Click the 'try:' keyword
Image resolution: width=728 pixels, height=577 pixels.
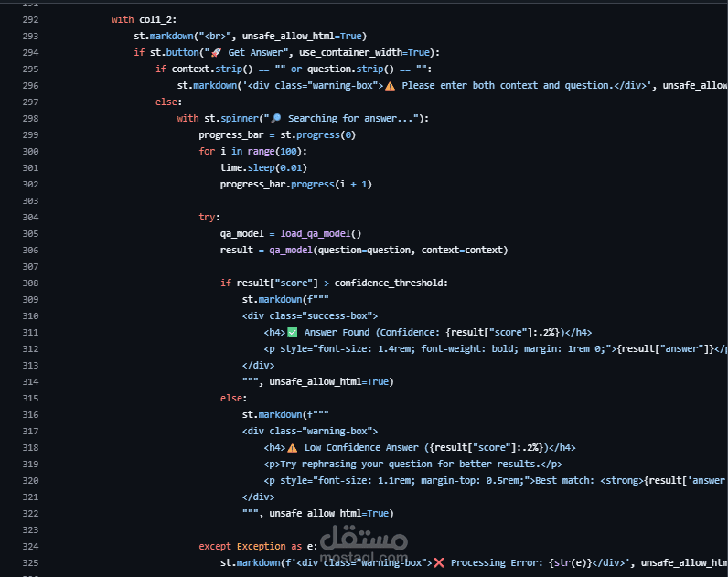pos(209,218)
